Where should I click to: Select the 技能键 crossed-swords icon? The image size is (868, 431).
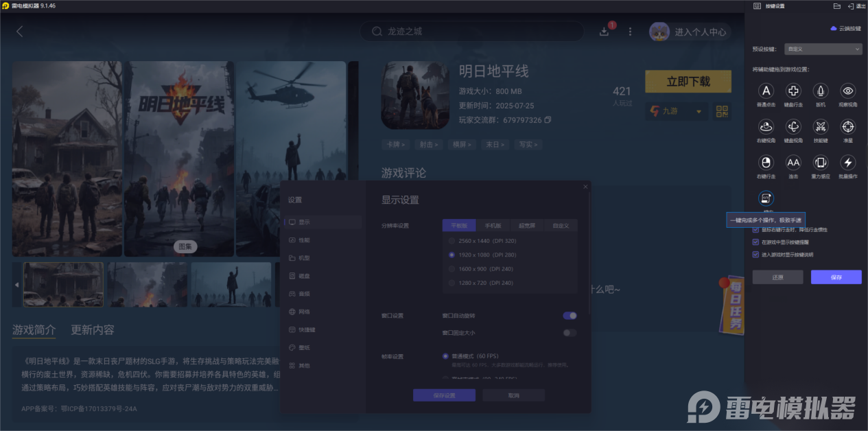coord(821,126)
